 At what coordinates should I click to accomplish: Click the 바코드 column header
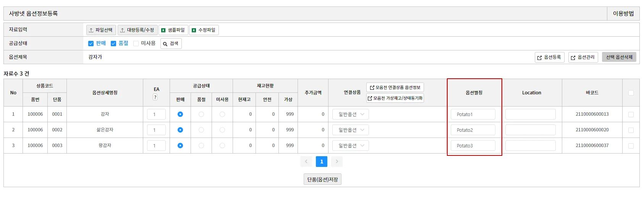click(592, 93)
